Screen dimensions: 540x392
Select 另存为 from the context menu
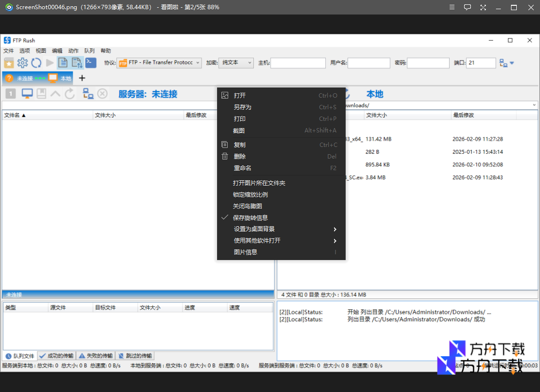[243, 107]
